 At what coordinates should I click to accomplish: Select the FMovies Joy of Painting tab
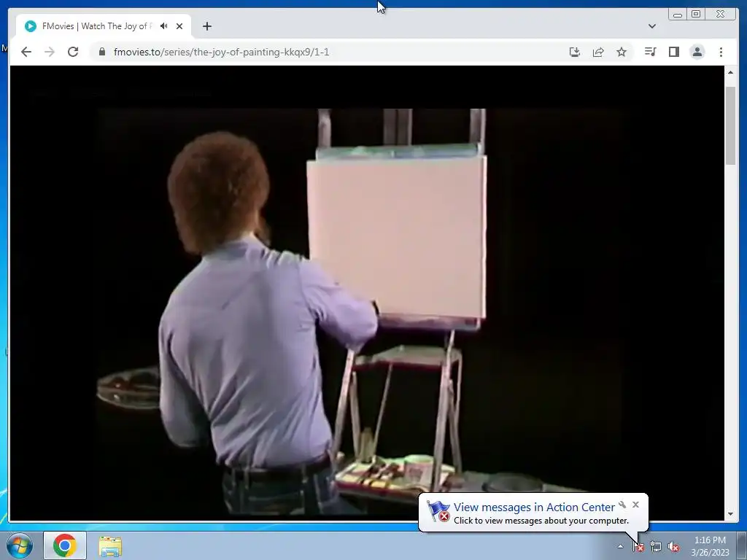(104, 26)
